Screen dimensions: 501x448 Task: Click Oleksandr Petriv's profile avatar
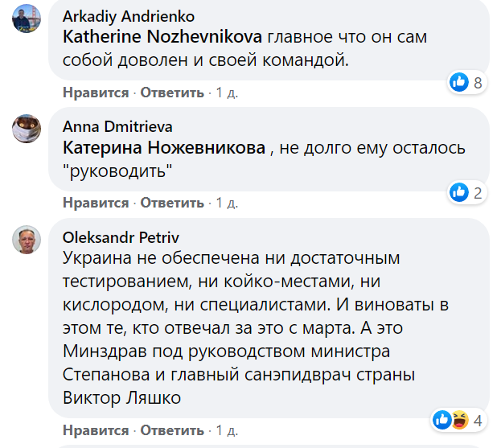coord(27,238)
